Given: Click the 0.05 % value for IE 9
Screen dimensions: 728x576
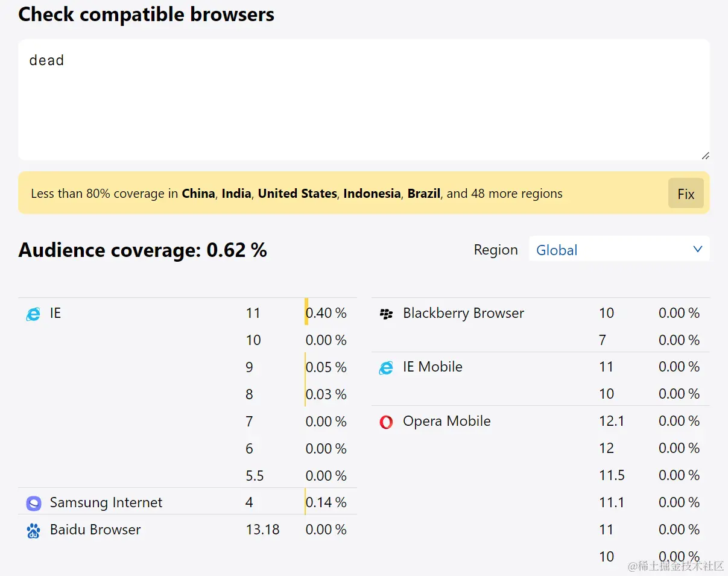Looking at the screenshot, I should click(x=326, y=367).
